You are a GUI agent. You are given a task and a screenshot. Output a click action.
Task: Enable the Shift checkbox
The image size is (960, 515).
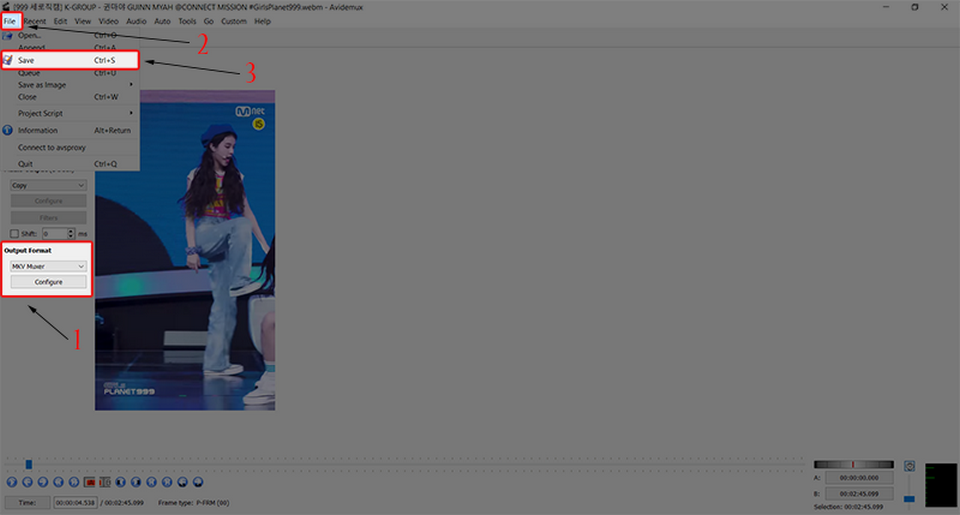point(14,234)
